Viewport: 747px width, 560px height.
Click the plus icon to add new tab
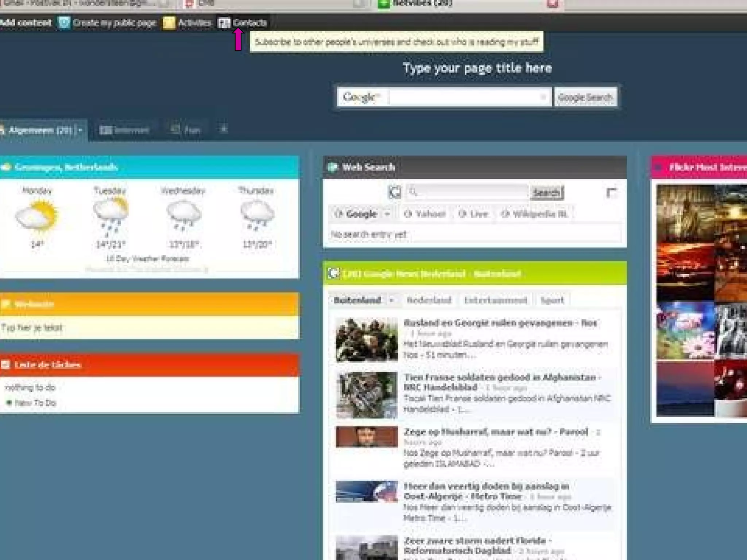(224, 129)
